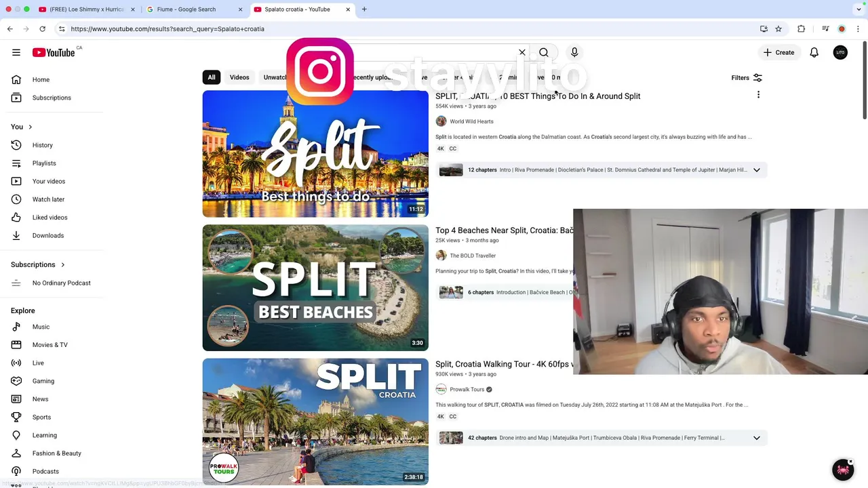Image resolution: width=868 pixels, height=488 pixels.
Task: Bookmark this page with the star
Action: click(x=778, y=29)
